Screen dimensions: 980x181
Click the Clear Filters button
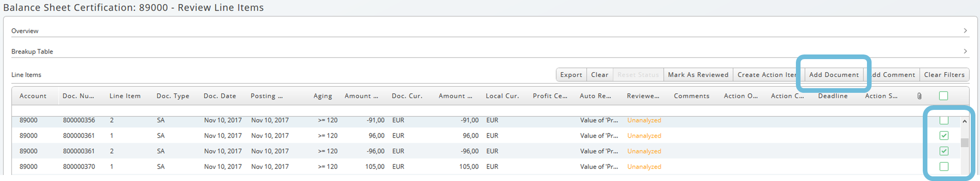pos(944,75)
